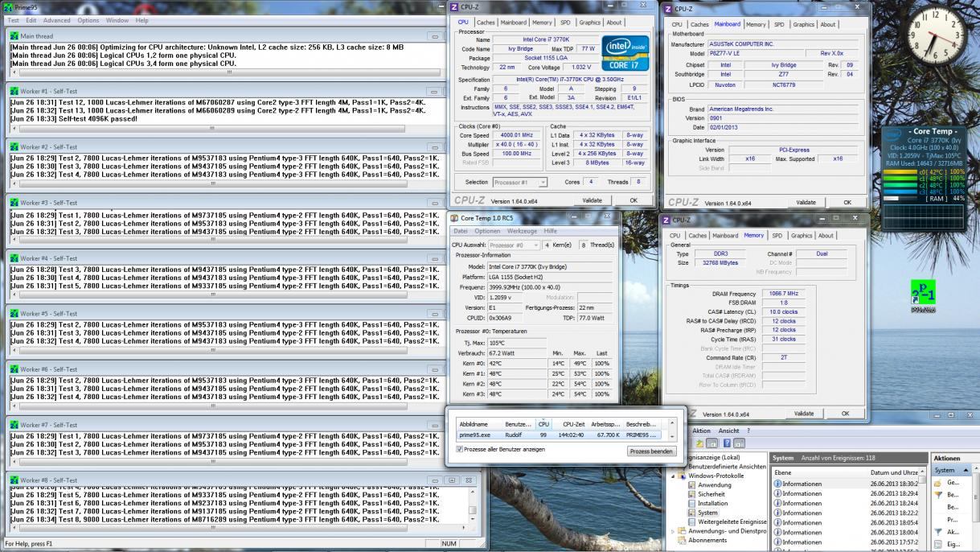This screenshot has height=552, width=980.
Task: Click the Sicherheit log icon in Event Viewer tree
Action: point(691,495)
